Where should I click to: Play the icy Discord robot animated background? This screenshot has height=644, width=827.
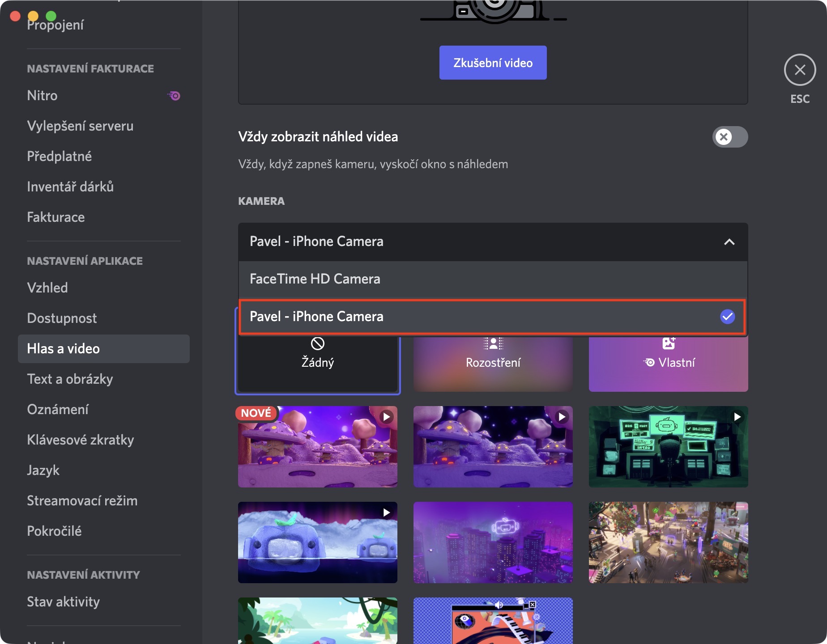pos(387,513)
